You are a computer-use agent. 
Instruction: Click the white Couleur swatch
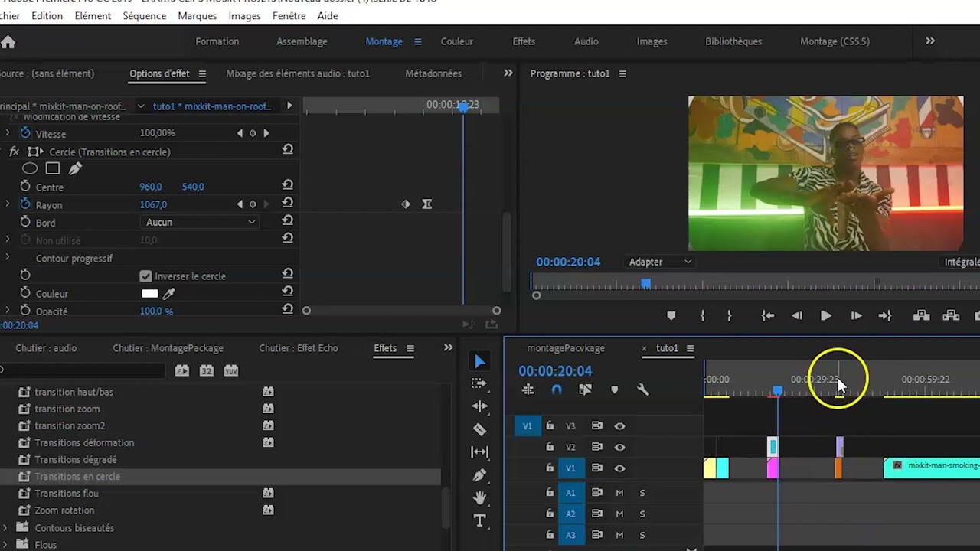click(150, 293)
